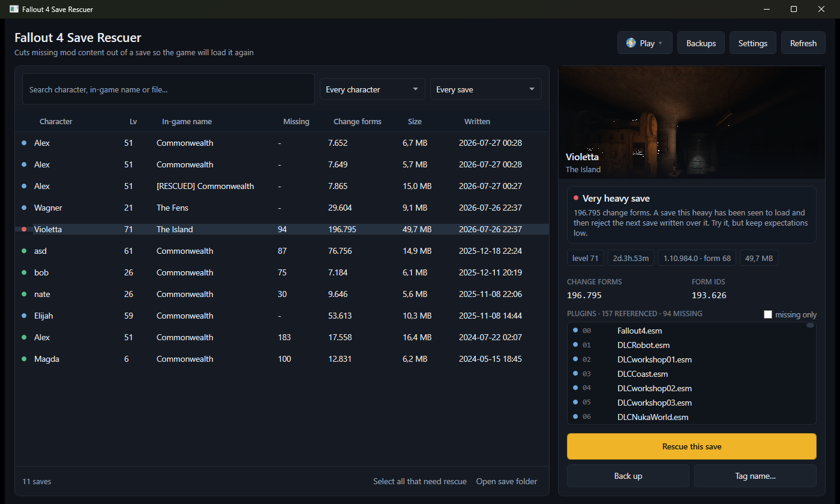Image resolution: width=840 pixels, height=504 pixels.
Task: Click the 2025-12-18 22:24 written date
Action: click(x=490, y=251)
